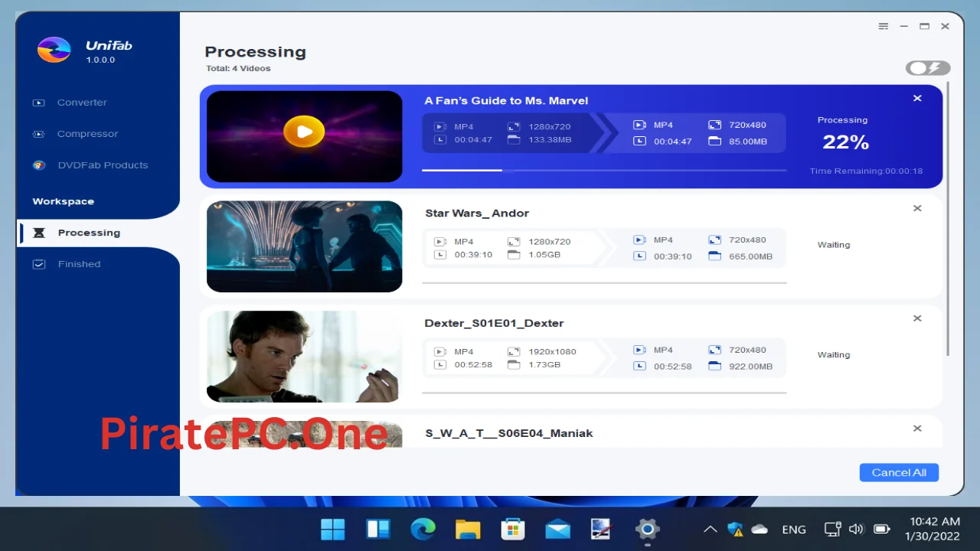Viewport: 980px width, 551px height.
Task: Open Microsoft Store from taskbar
Action: coord(512,529)
